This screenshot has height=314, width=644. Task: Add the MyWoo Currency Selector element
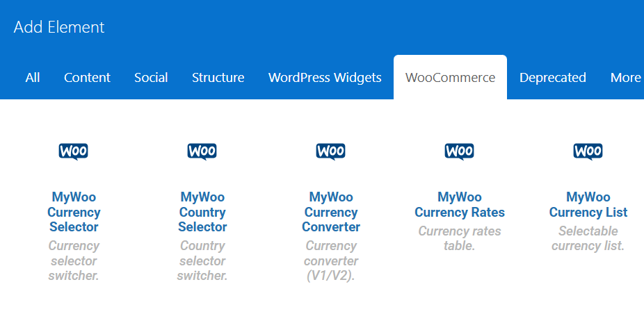tap(74, 212)
